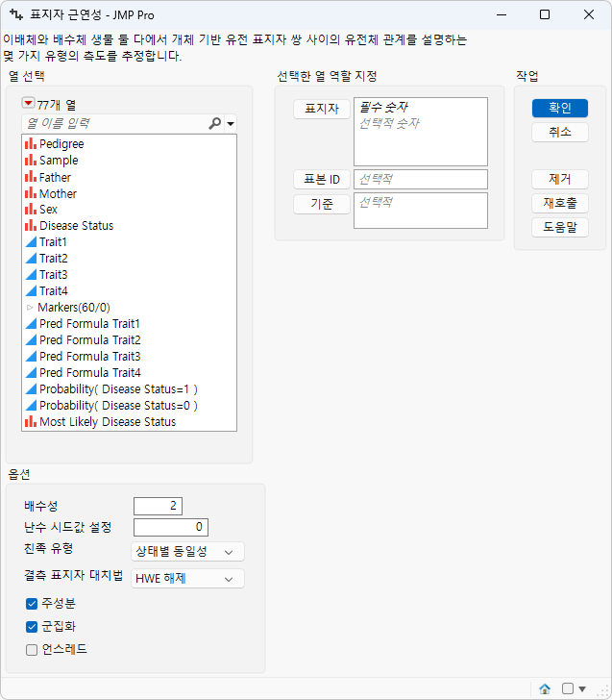Confirm with the 확인 button
This screenshot has height=700, width=612.
point(560,108)
